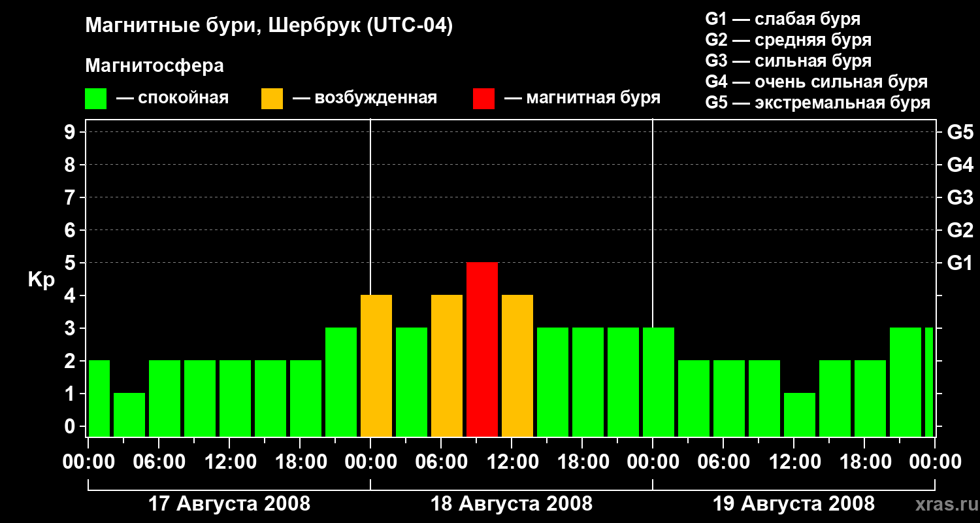Click the red 'магнитная буря' legend swatch

pyautogui.click(x=483, y=99)
